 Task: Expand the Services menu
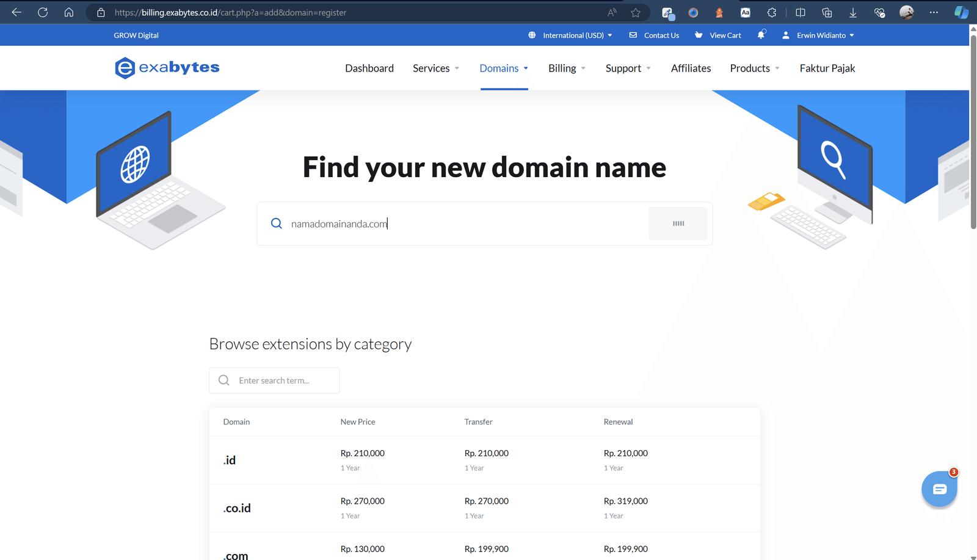click(x=436, y=68)
